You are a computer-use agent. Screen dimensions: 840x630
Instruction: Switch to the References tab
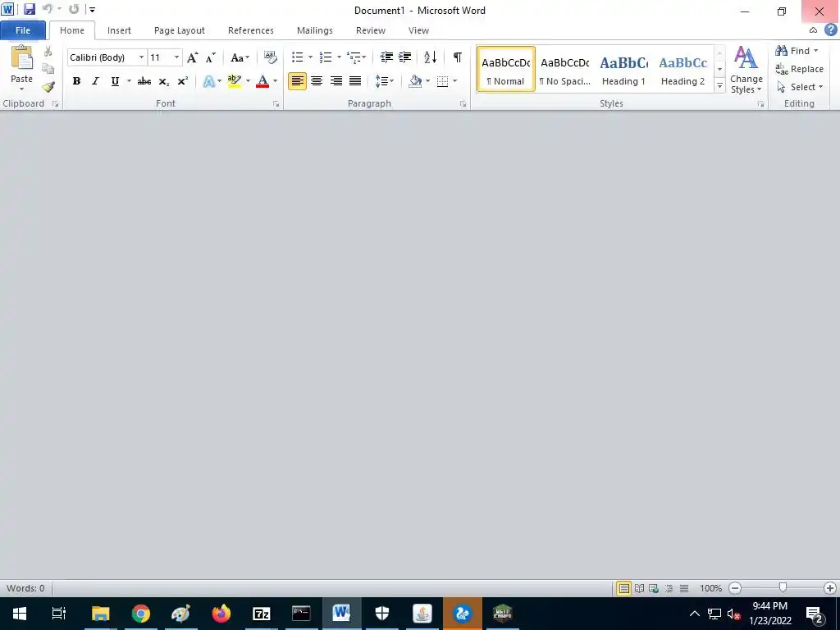pyautogui.click(x=251, y=30)
